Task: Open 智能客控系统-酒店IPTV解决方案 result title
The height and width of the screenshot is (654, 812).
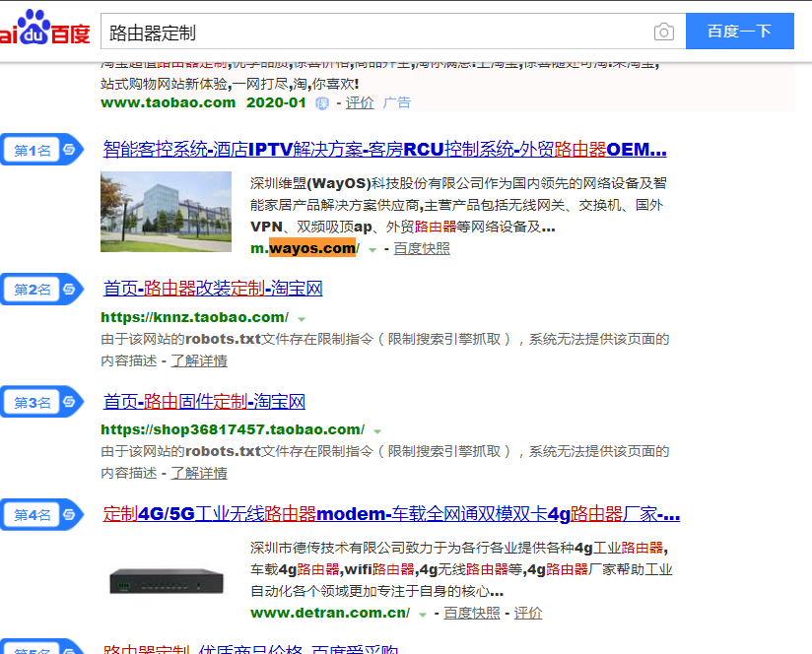Action: [x=384, y=150]
